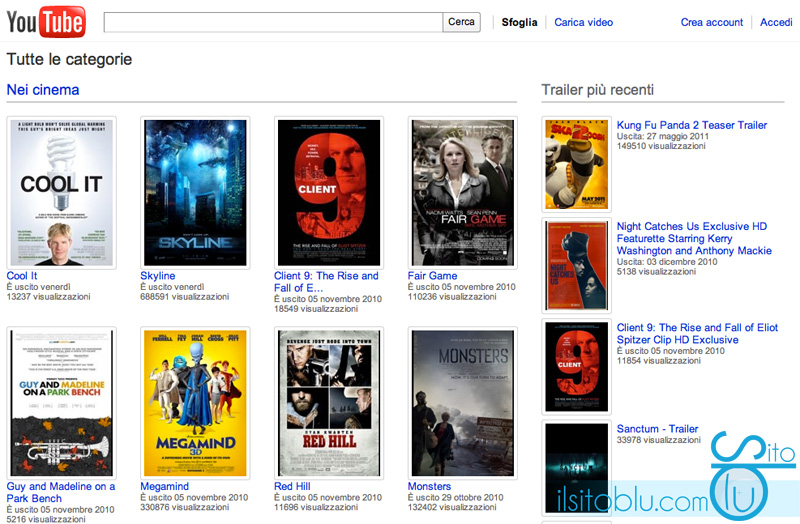Viewport: 800px width, 524px height.
Task: Open Guy and Madeline on a Park Bench poster
Action: tap(61, 403)
